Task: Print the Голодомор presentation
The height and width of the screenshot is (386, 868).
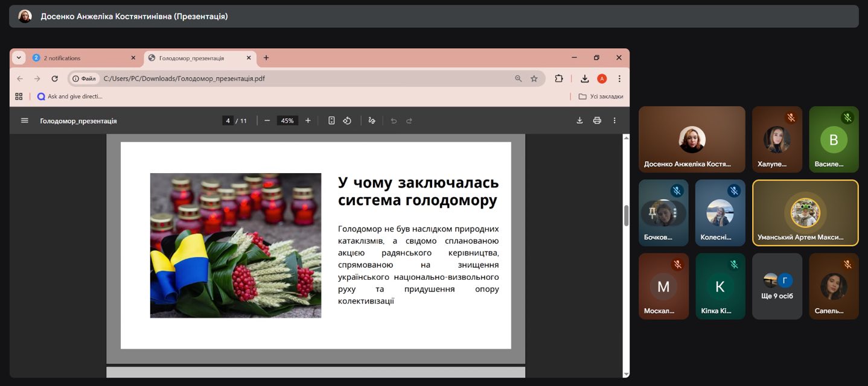Action: pos(597,121)
